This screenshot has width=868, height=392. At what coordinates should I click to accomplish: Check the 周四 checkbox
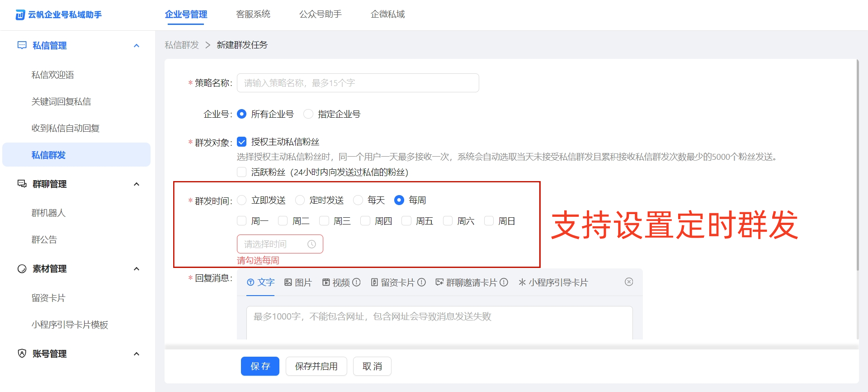coord(365,221)
